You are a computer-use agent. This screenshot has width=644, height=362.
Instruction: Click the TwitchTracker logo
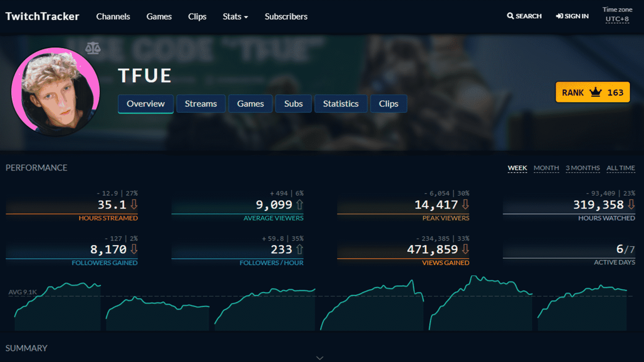pos(42,16)
